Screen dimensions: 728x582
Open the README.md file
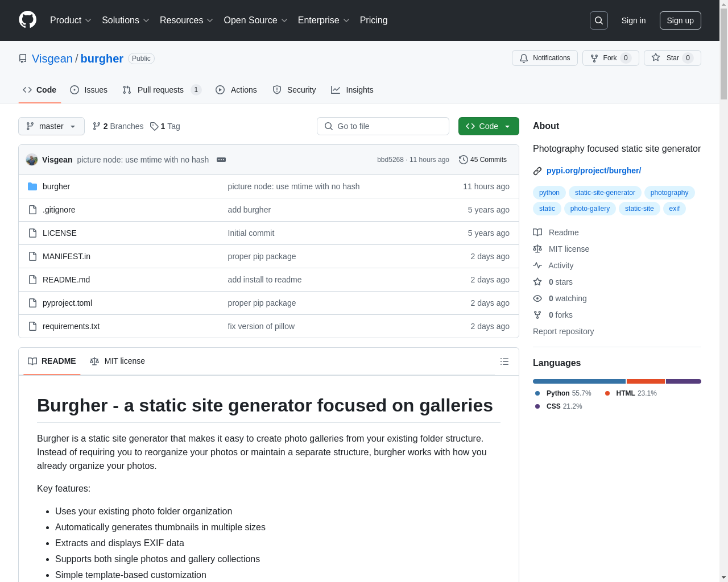click(66, 280)
